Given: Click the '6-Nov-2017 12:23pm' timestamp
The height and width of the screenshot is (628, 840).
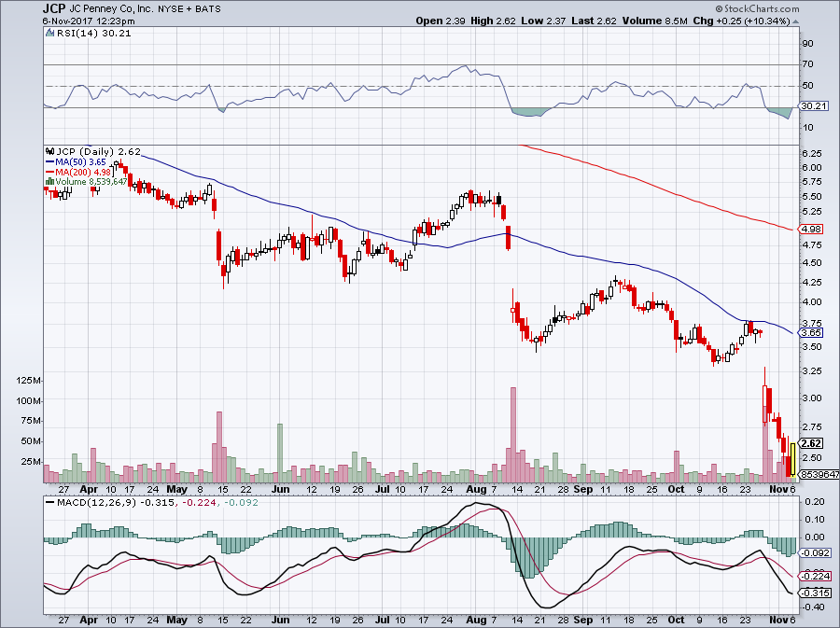Looking at the screenshot, I should [x=89, y=21].
